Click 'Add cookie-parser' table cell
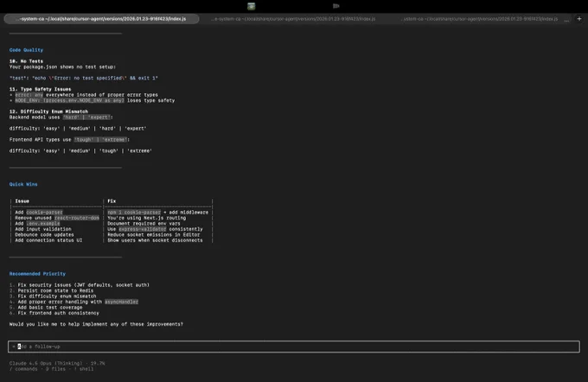This screenshot has height=382, width=588. (x=39, y=213)
